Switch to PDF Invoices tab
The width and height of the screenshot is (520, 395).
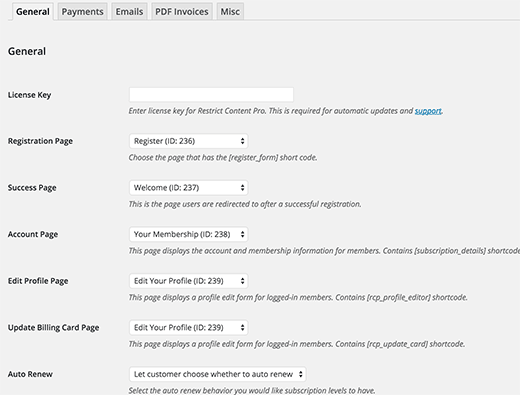coord(182,12)
